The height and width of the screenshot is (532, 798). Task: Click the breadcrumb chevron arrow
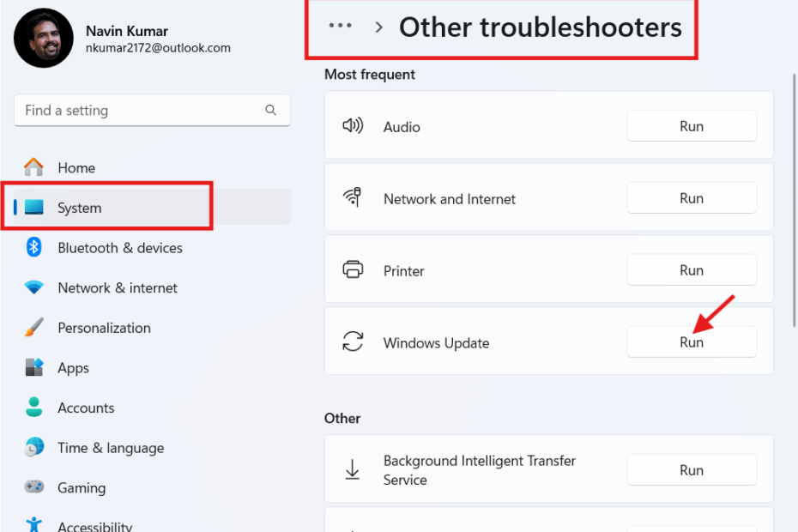pyautogui.click(x=378, y=27)
